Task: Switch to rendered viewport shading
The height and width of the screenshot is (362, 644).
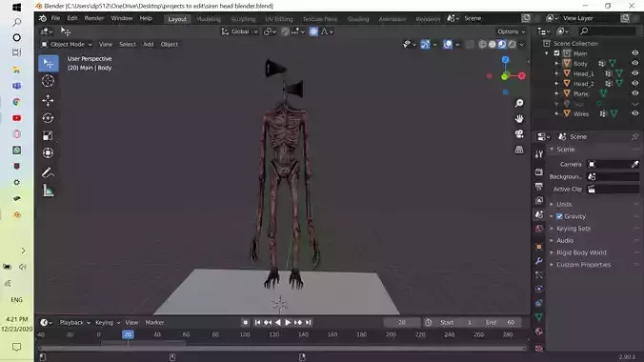Action: pyautogui.click(x=512, y=45)
